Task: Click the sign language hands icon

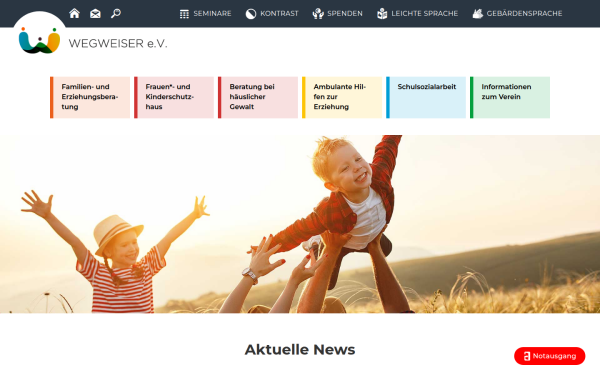Action: click(478, 14)
